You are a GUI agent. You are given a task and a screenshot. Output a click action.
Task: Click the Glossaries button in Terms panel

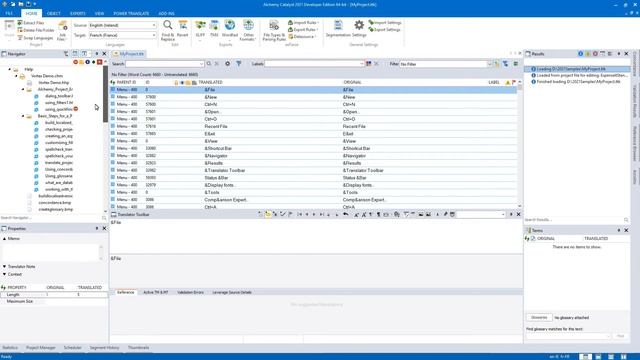click(x=539, y=317)
